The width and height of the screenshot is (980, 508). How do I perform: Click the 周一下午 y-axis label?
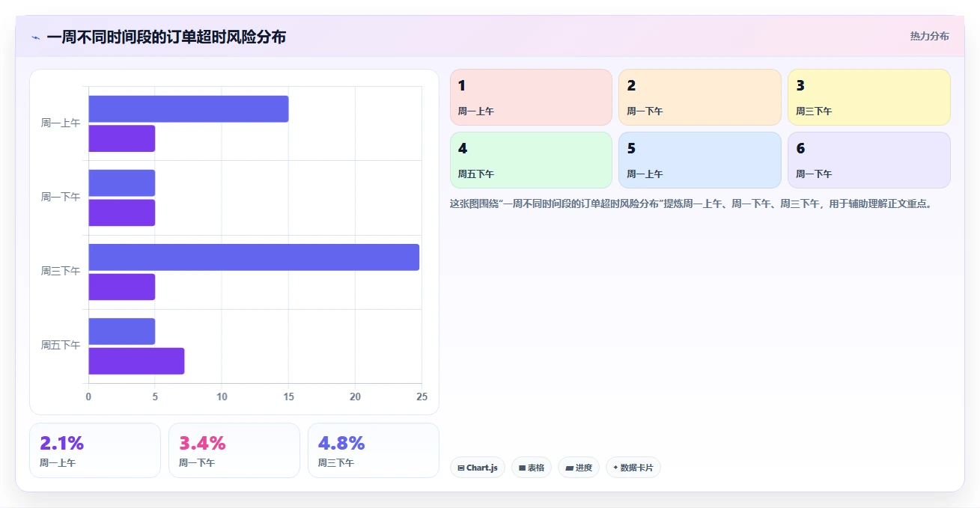pyautogui.click(x=61, y=198)
